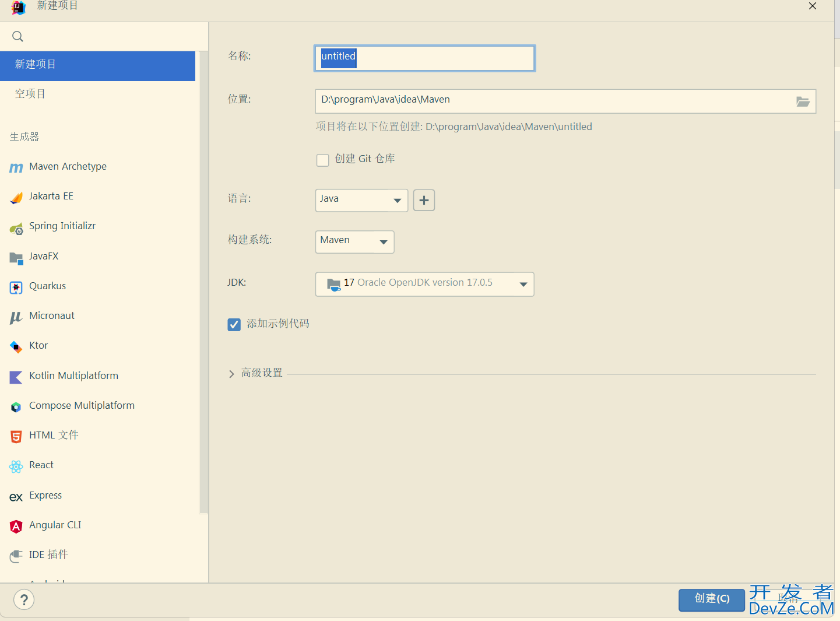The width and height of the screenshot is (840, 621).
Task: Click the Maven Archetype icon
Action: coord(16,168)
